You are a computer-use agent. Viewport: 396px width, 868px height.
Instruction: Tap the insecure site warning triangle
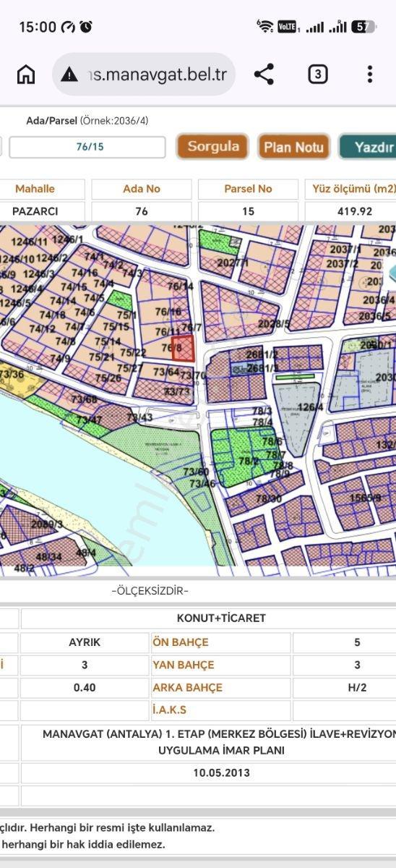69,74
